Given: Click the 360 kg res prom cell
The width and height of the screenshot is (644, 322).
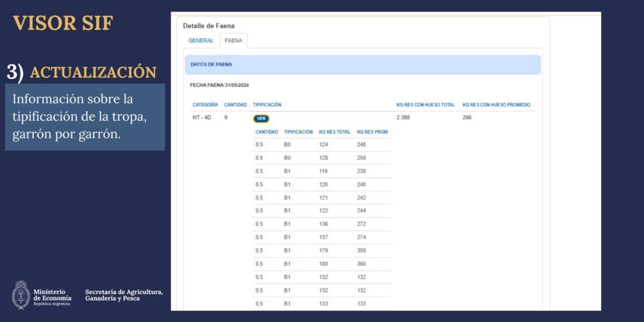Looking at the screenshot, I should 361,264.
